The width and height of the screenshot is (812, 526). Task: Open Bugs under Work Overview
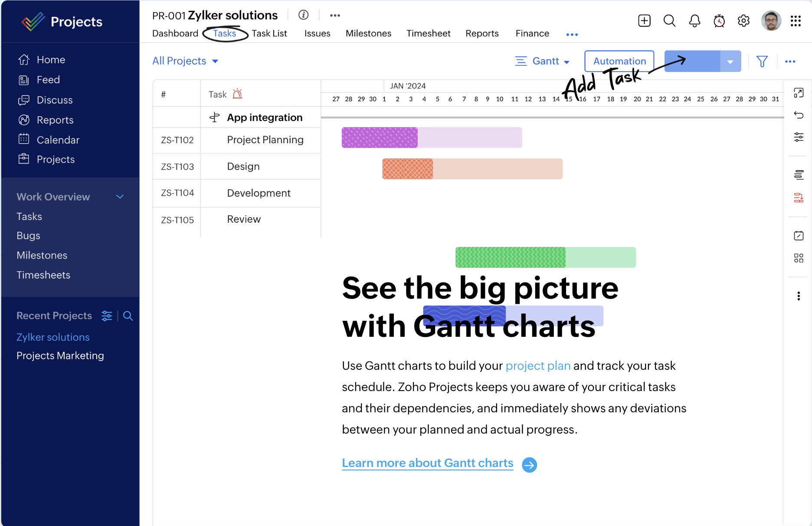[x=28, y=236]
